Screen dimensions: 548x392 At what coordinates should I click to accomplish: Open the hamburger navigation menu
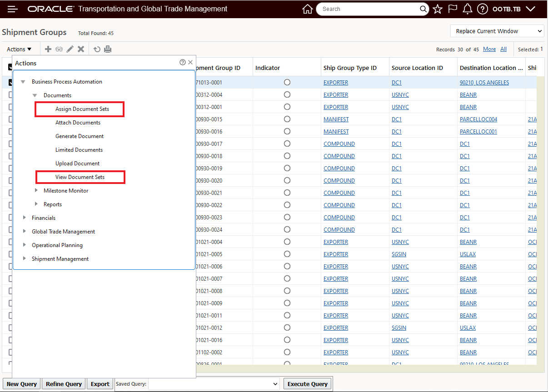coord(12,9)
